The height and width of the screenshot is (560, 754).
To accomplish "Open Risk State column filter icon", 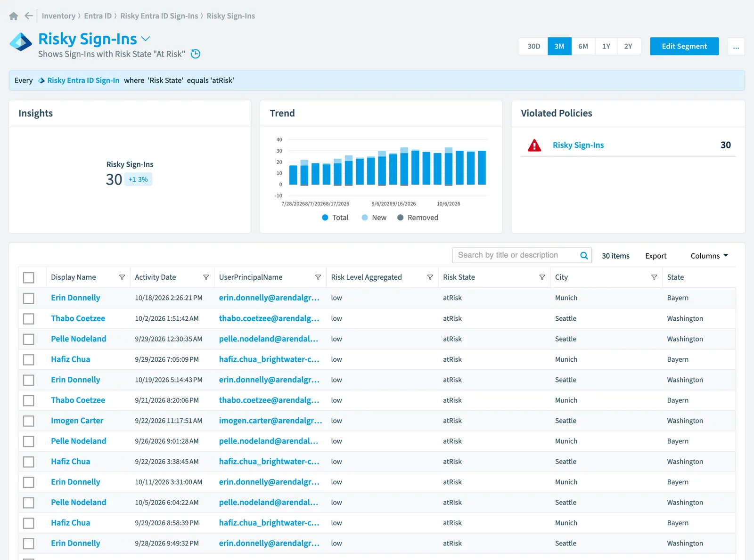I will coord(542,277).
